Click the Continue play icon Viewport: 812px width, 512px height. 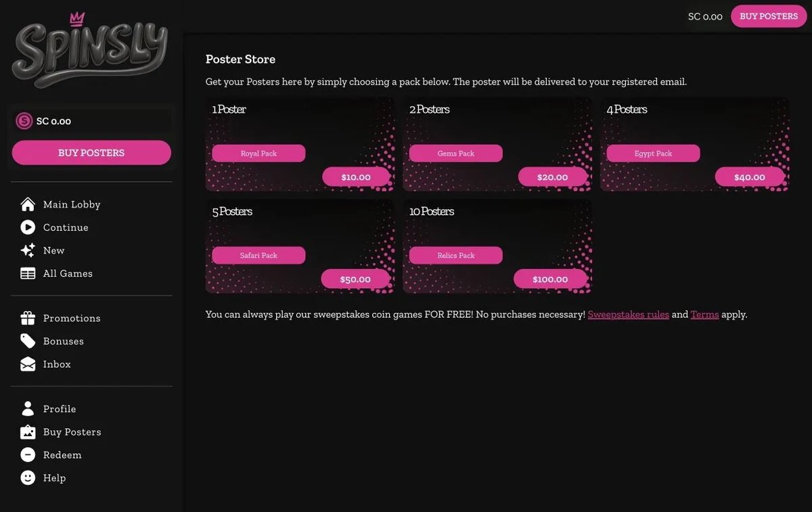click(28, 227)
